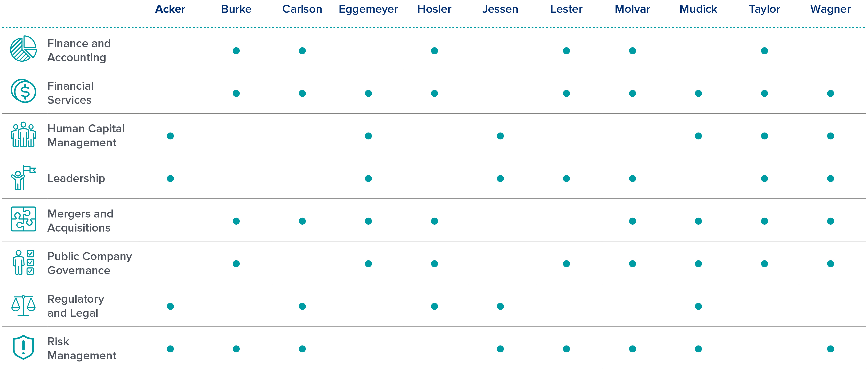Click the Leadership row label
868x371 pixels.
76,178
